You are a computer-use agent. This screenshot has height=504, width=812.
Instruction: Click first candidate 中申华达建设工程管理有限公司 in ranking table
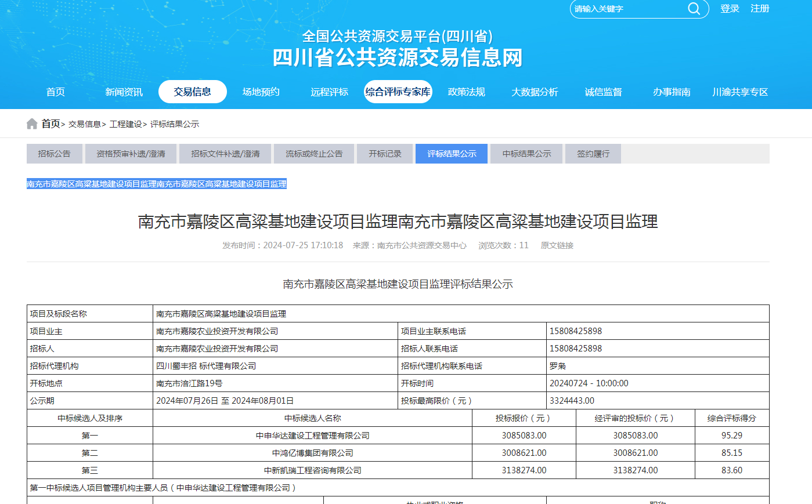[313, 436]
